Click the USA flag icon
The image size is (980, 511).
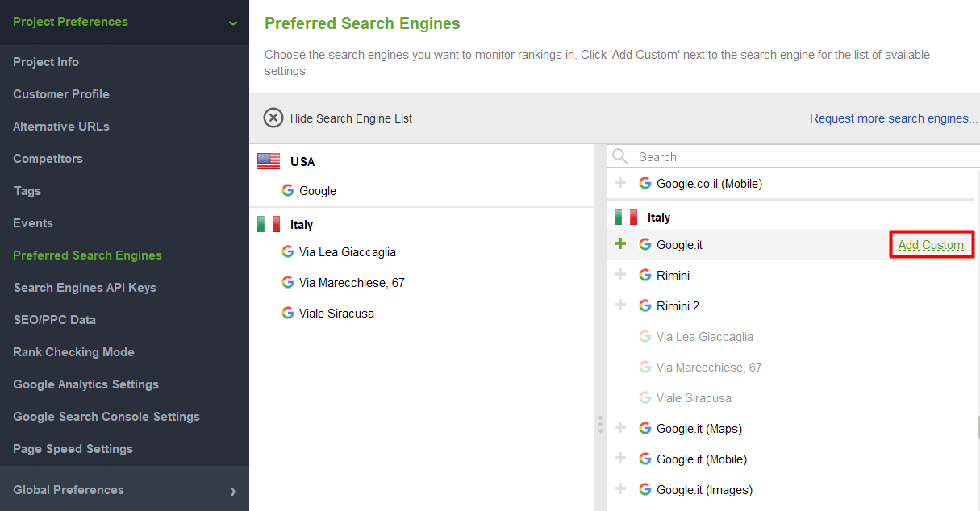click(x=269, y=161)
